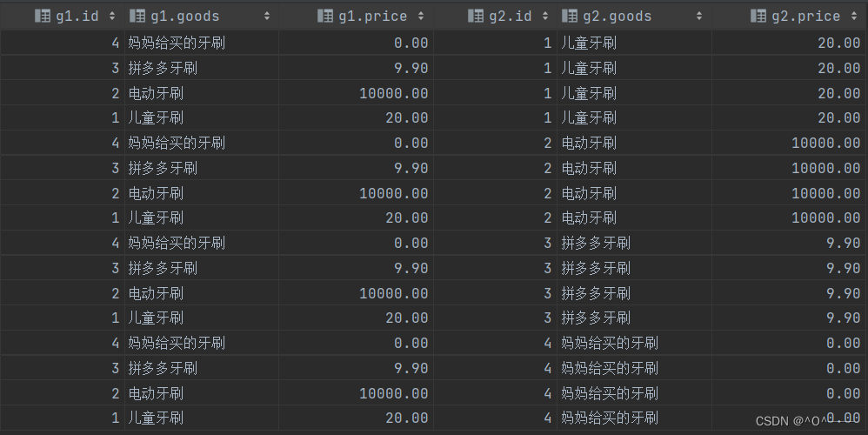Select g1.goods 拼多多牙刷 in row with g2.goods 儿童牙刷
This screenshot has width=868, height=435.
click(x=163, y=68)
